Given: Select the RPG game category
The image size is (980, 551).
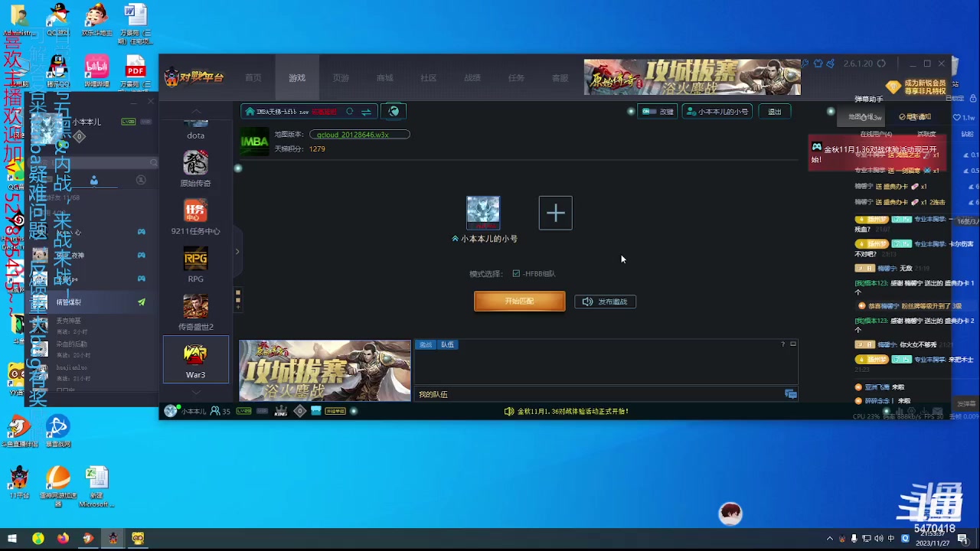Looking at the screenshot, I should (195, 264).
